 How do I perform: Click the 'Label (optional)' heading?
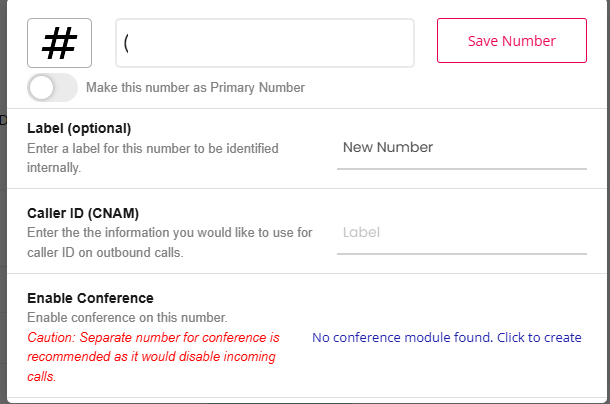point(79,128)
